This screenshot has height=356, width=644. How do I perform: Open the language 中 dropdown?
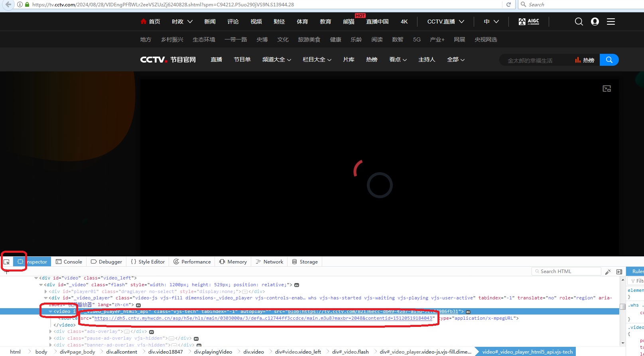(491, 22)
